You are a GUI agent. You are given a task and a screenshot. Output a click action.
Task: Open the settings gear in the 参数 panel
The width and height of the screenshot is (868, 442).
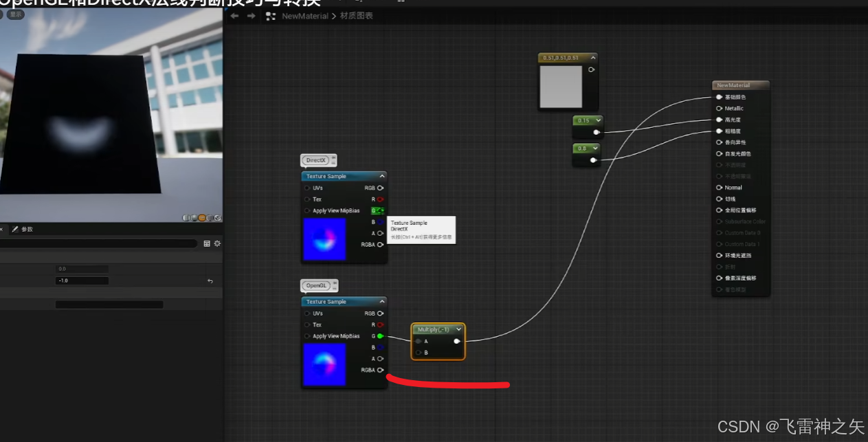pos(216,243)
